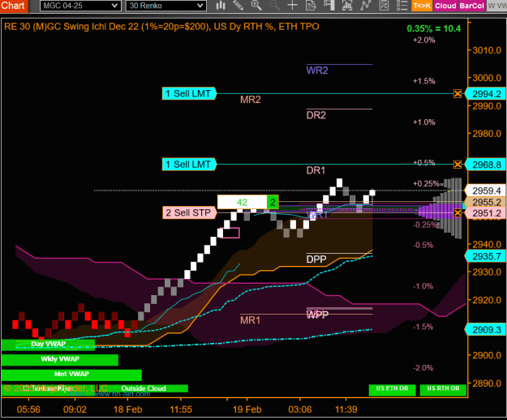Click the zoom in magnifier icon
Viewport: 507px width, 420px height.
coord(256,6)
